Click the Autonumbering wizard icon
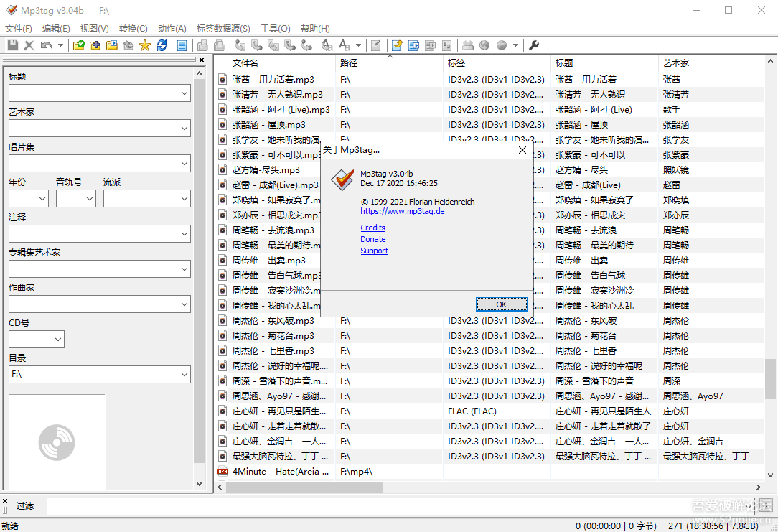This screenshot has width=778, height=532. [446, 45]
